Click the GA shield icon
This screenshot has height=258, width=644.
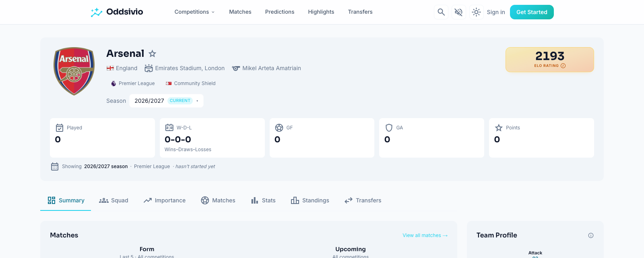click(x=389, y=128)
